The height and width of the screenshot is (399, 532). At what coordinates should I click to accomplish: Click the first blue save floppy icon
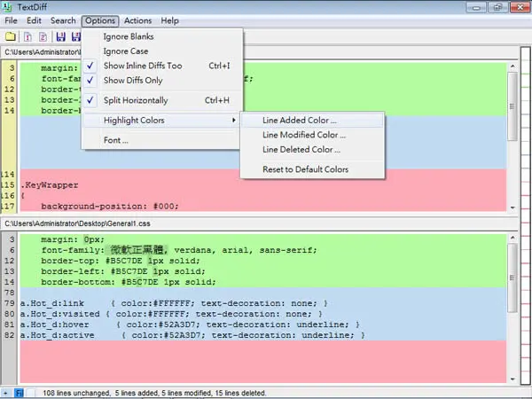60,36
